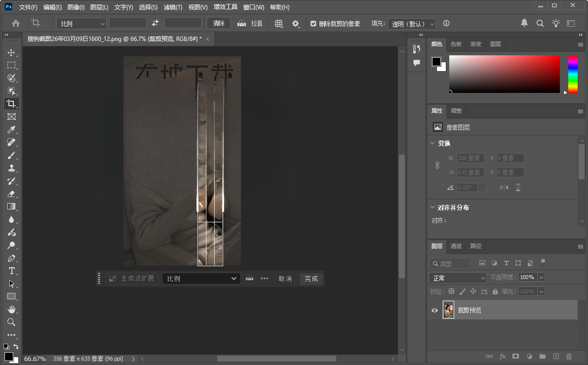
Task: Select the Eyedropper tool
Action: tap(11, 129)
